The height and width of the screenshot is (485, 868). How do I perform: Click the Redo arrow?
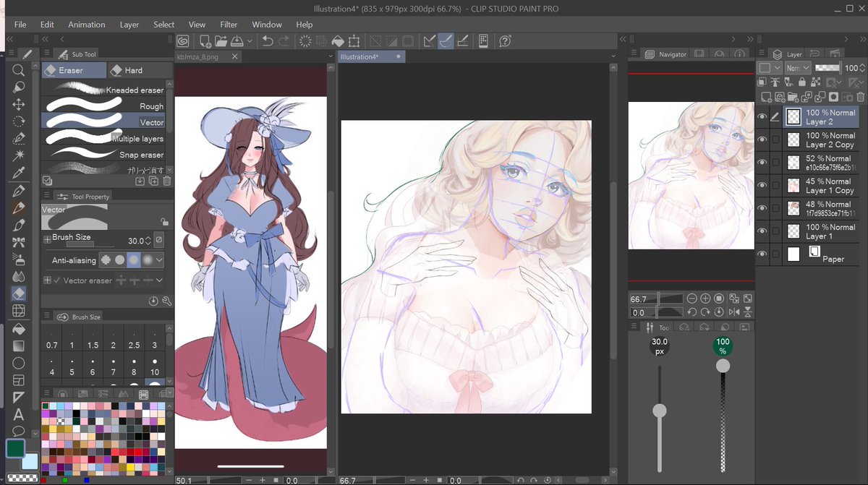tap(284, 41)
